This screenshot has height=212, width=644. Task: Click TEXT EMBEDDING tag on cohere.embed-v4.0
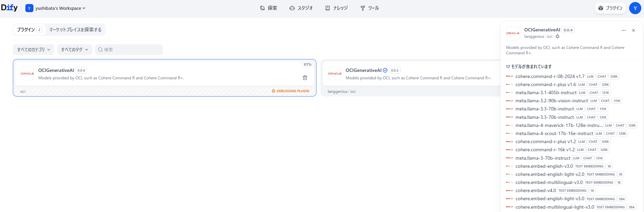coord(572,191)
